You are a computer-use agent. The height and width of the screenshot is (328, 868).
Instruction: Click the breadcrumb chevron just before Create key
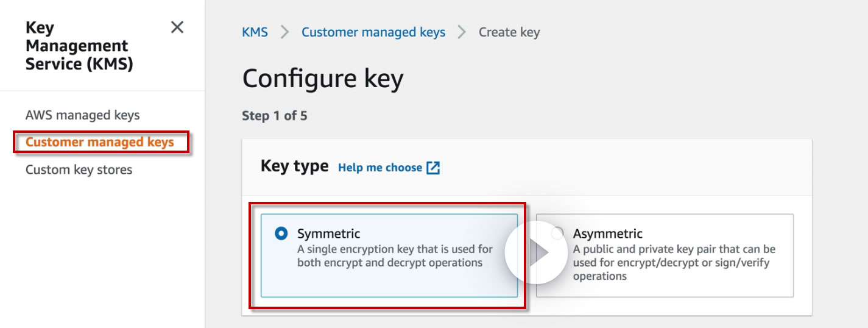tap(462, 32)
